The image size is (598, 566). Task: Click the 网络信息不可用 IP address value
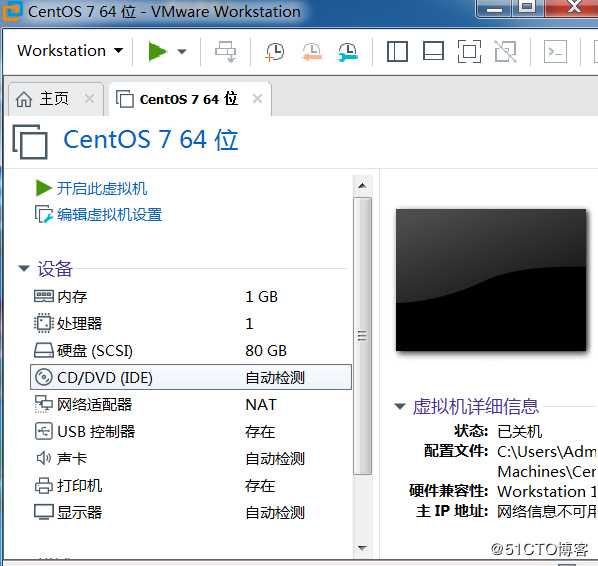(x=547, y=511)
